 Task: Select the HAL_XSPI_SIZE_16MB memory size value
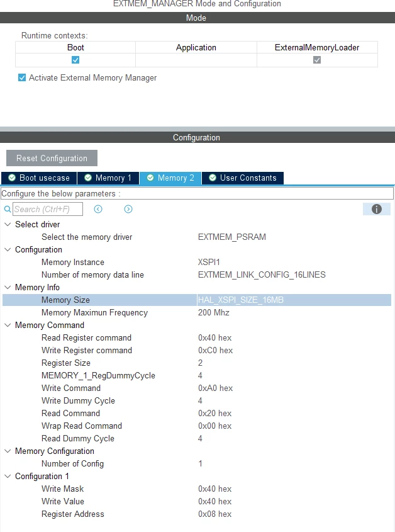(x=241, y=300)
